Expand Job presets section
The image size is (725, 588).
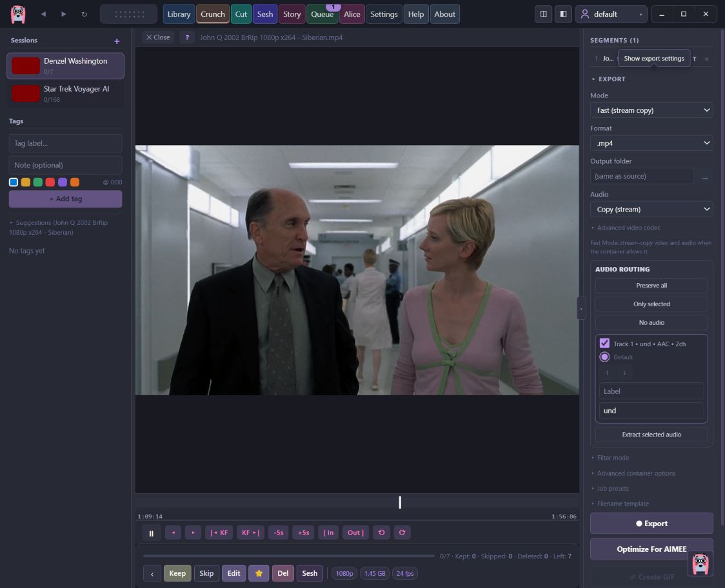pos(610,489)
